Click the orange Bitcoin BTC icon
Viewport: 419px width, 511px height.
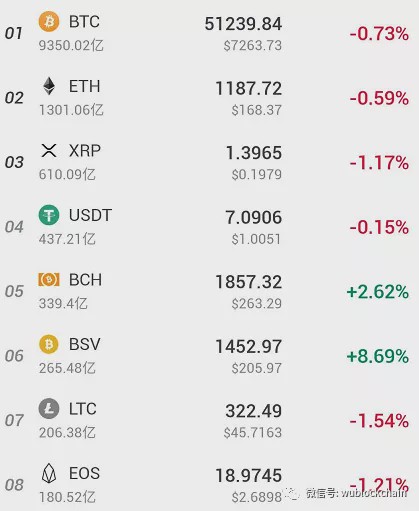49,22
